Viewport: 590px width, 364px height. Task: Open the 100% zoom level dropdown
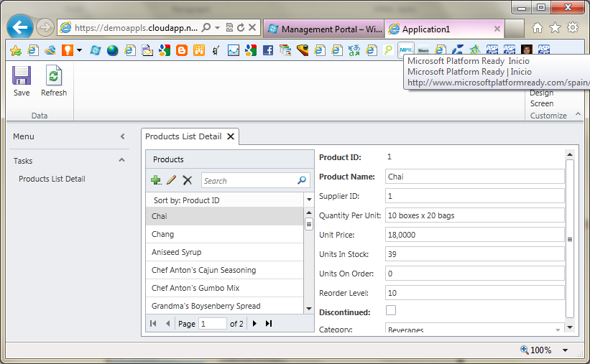click(x=565, y=350)
